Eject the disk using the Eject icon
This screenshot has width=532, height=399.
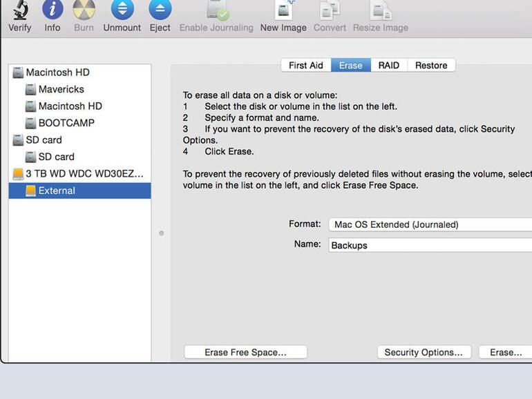pyautogui.click(x=160, y=10)
